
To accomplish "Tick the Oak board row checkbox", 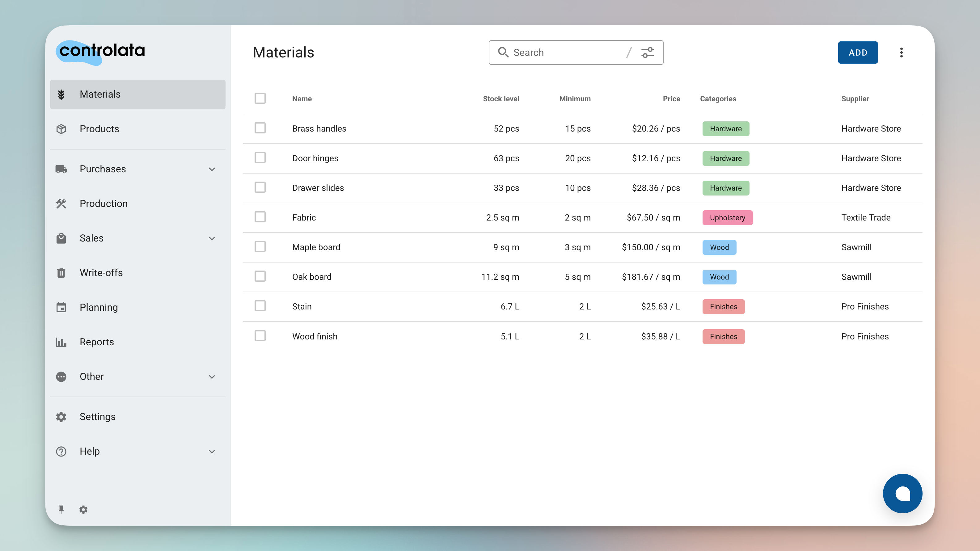I will [x=260, y=276].
